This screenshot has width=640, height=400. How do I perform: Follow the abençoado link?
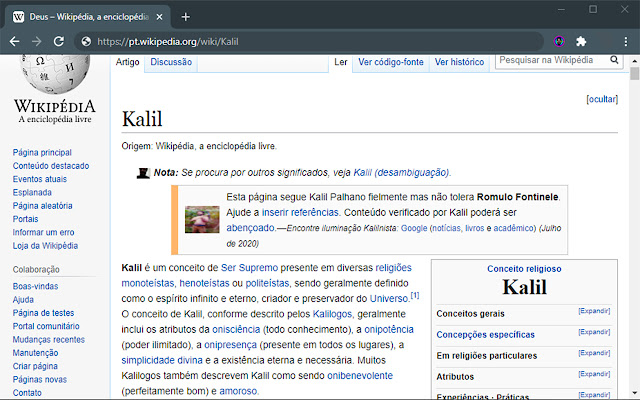click(251, 228)
